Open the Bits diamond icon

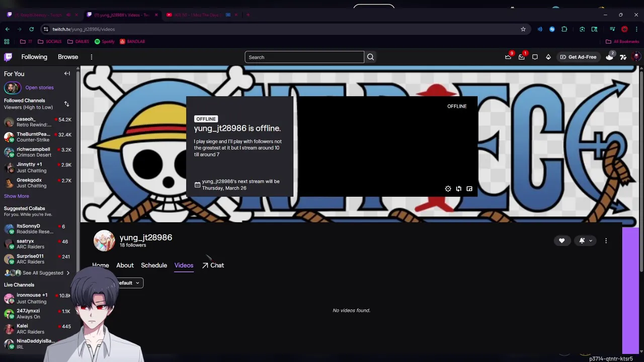548,57
